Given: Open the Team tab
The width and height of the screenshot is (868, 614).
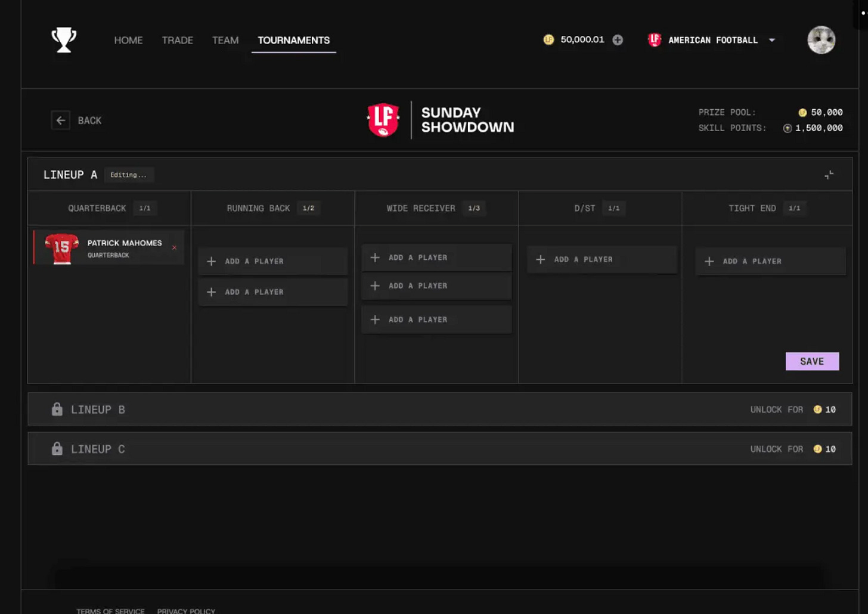Looking at the screenshot, I should [x=225, y=40].
